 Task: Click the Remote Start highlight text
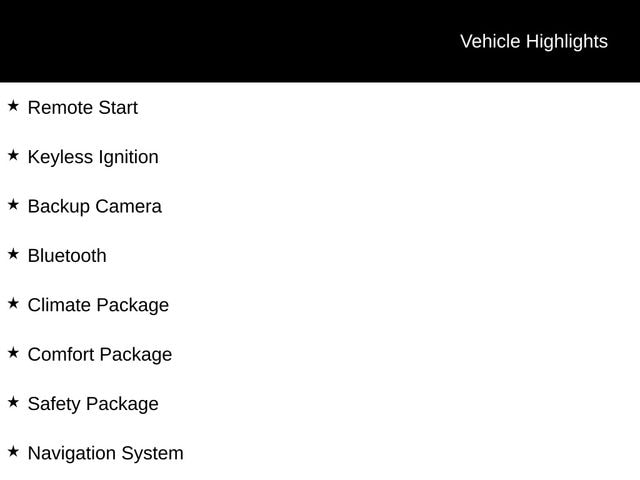coord(82,108)
